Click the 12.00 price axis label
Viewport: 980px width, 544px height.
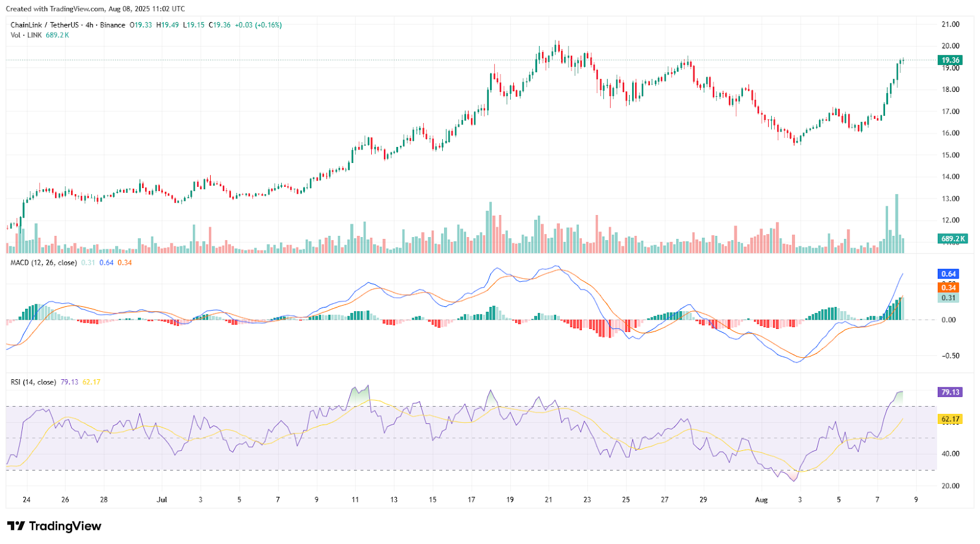[951, 220]
